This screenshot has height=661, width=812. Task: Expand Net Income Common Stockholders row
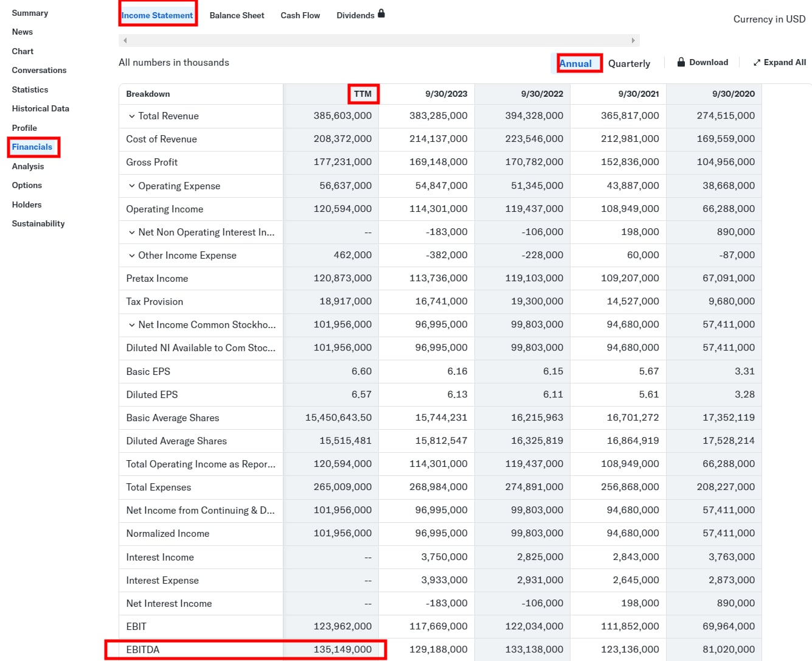(131, 325)
